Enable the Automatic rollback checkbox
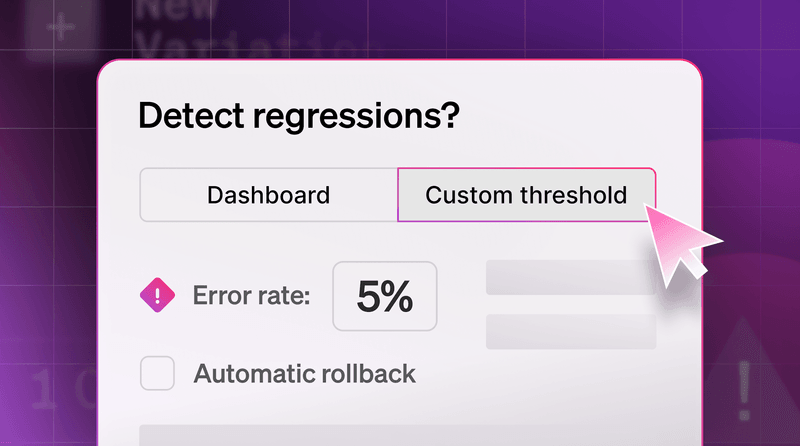 (158, 374)
